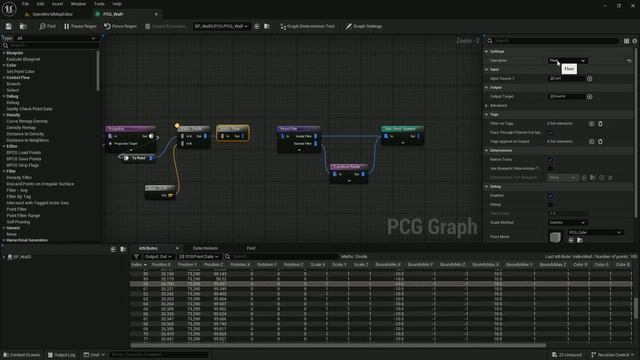Open the Output Log
Screen dimensions: 640x360
tap(62, 355)
